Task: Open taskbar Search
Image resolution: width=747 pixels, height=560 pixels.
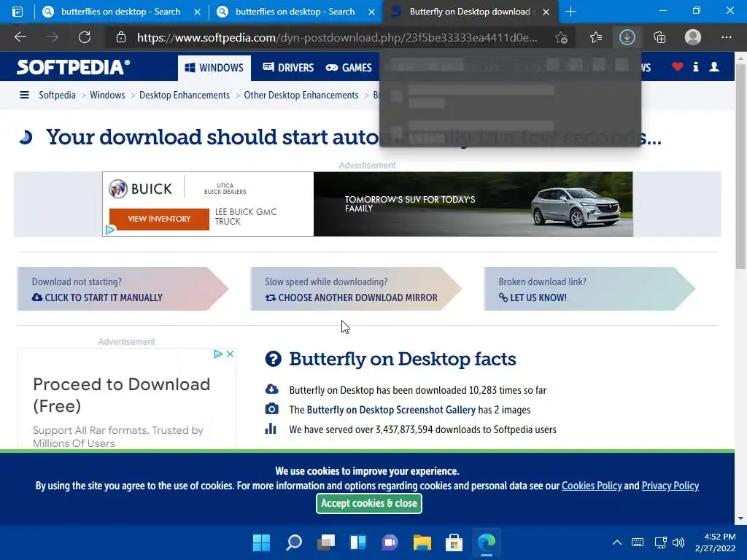Action: pos(293,542)
